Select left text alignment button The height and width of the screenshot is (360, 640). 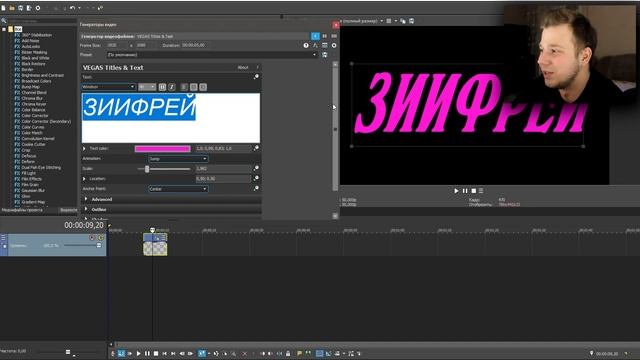(x=184, y=87)
